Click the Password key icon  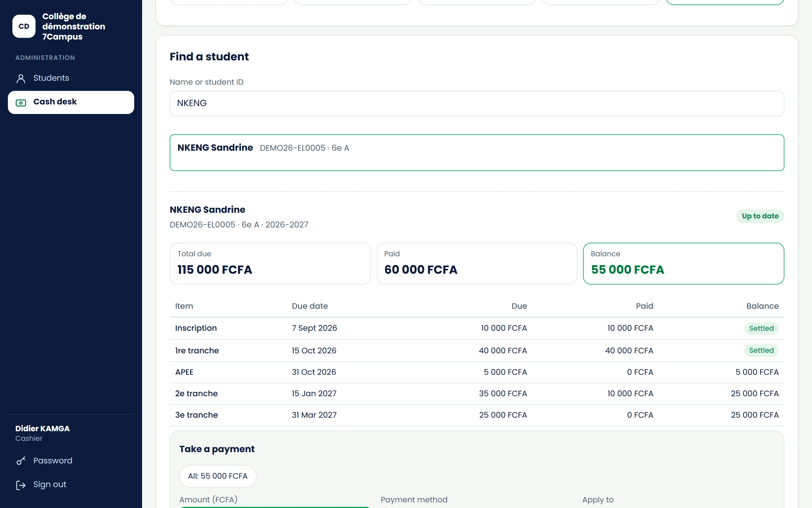pos(21,461)
